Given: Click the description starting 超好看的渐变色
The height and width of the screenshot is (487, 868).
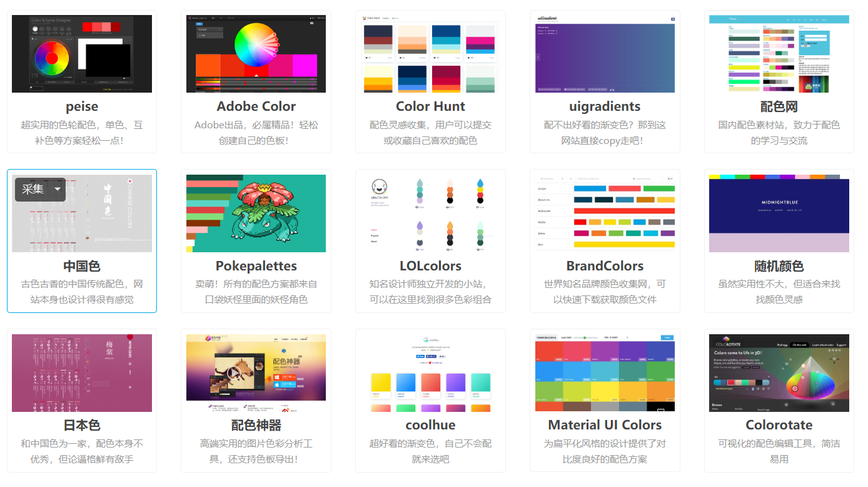Looking at the screenshot, I should (x=431, y=451).
